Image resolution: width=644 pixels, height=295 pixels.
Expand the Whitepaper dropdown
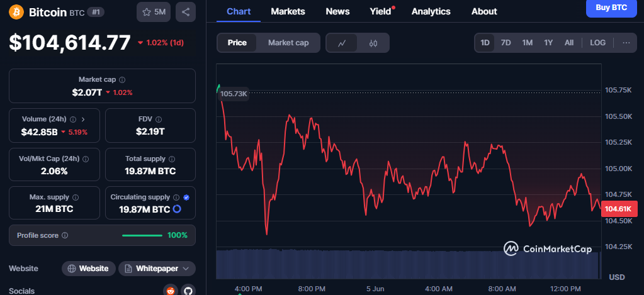pos(157,269)
